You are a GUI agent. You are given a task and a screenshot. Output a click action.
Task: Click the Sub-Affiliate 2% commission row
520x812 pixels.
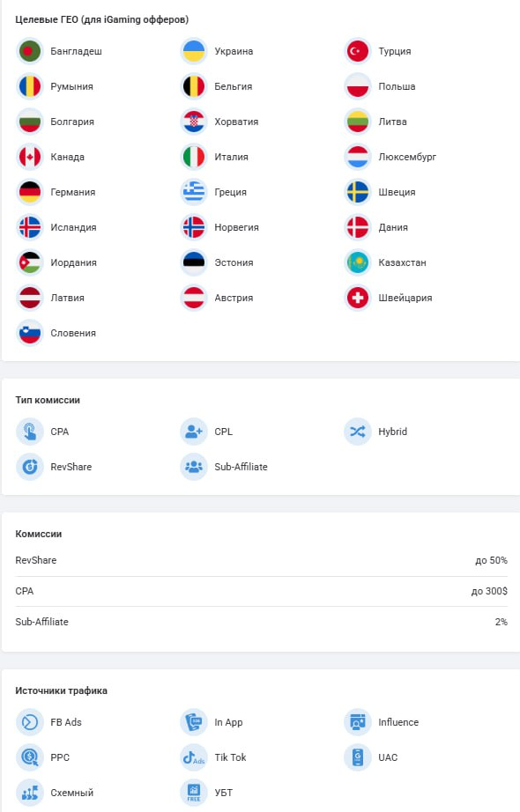[x=261, y=622]
